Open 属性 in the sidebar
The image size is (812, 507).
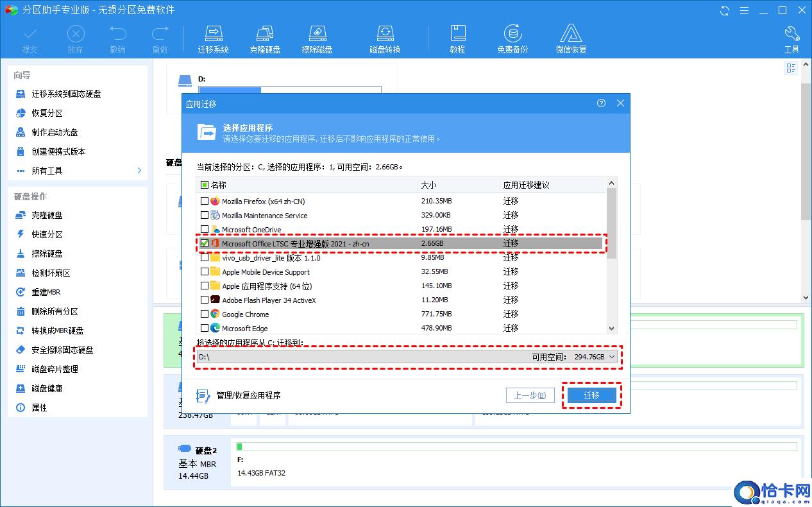point(39,408)
